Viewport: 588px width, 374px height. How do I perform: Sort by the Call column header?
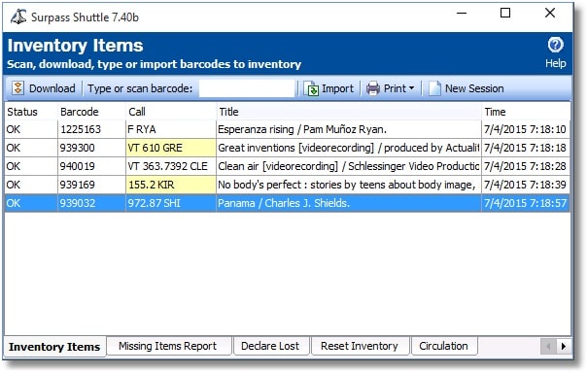171,112
